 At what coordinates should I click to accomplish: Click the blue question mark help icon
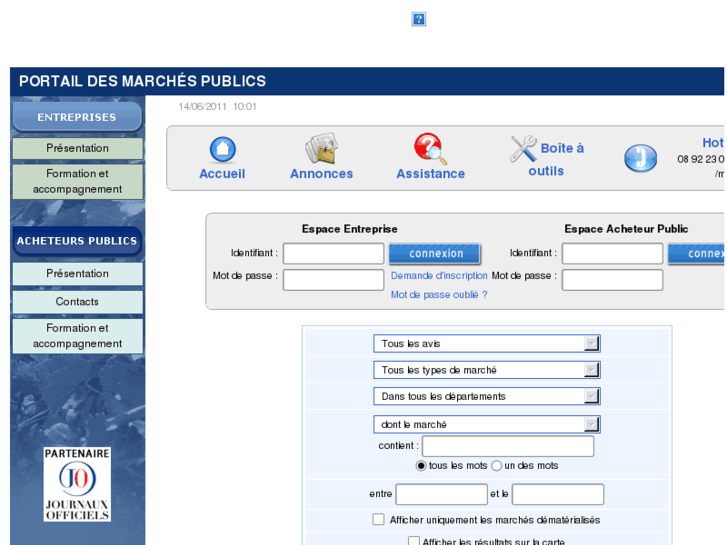[418, 19]
